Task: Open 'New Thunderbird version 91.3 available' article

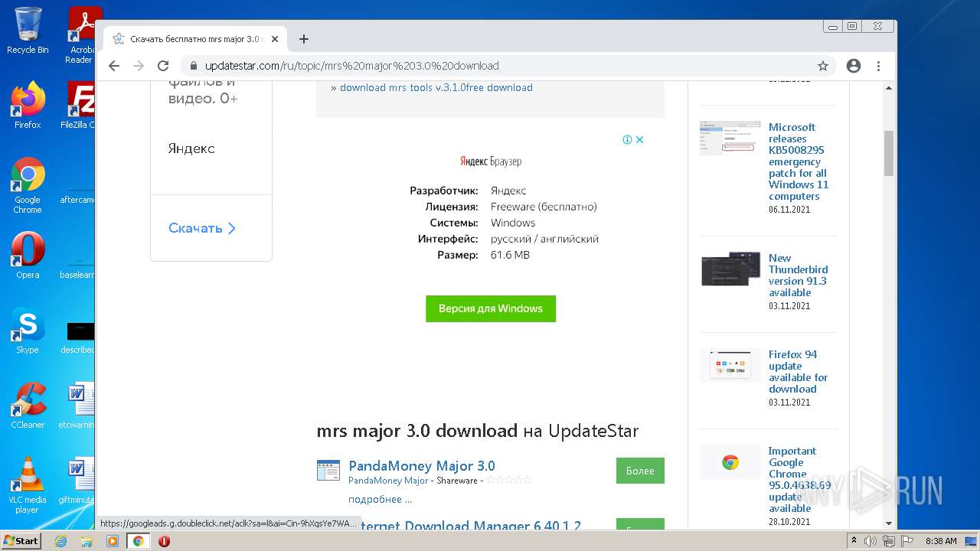Action: (798, 275)
